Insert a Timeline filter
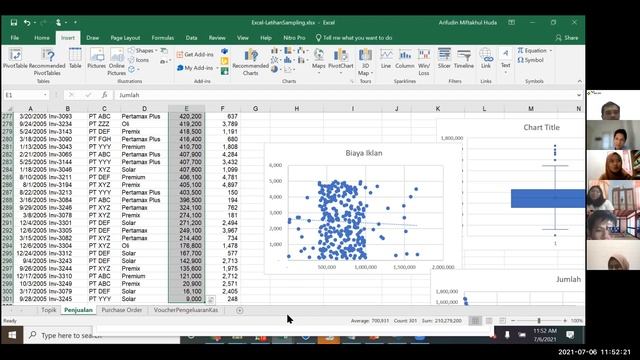 coord(464,58)
